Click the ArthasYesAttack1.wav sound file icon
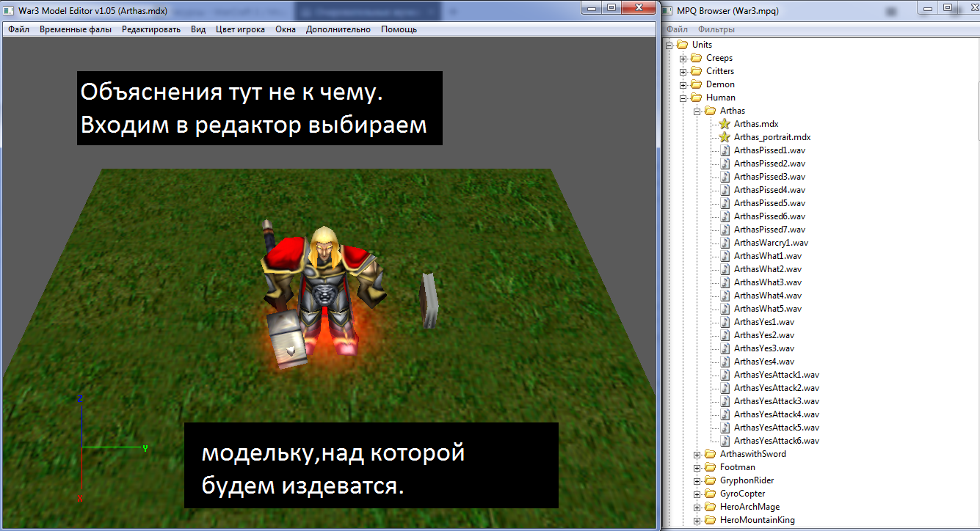 725,375
